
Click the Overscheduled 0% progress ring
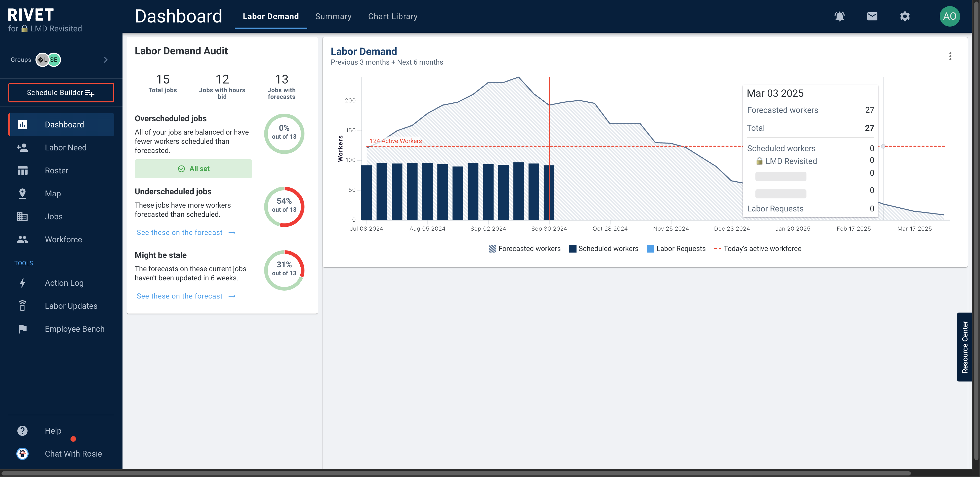click(x=284, y=134)
